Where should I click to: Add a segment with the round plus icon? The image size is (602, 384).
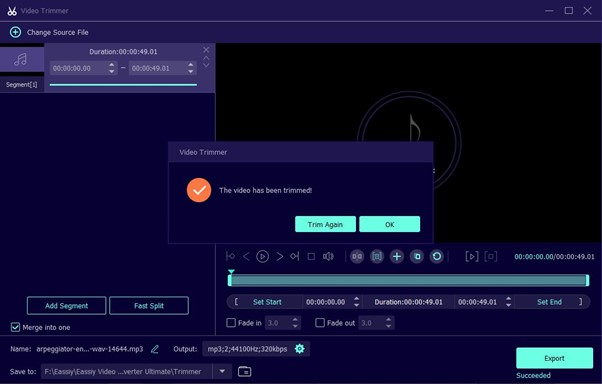397,256
